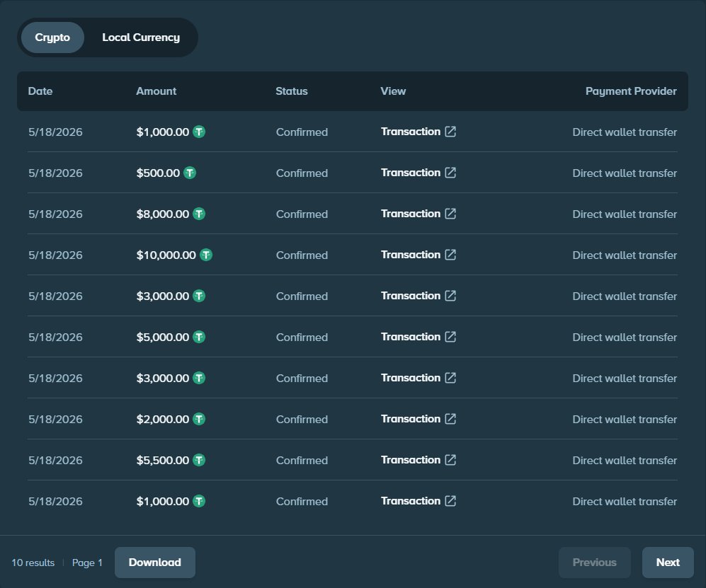Click the 'Page 1' indicator
706x588 pixels.
tap(87, 563)
